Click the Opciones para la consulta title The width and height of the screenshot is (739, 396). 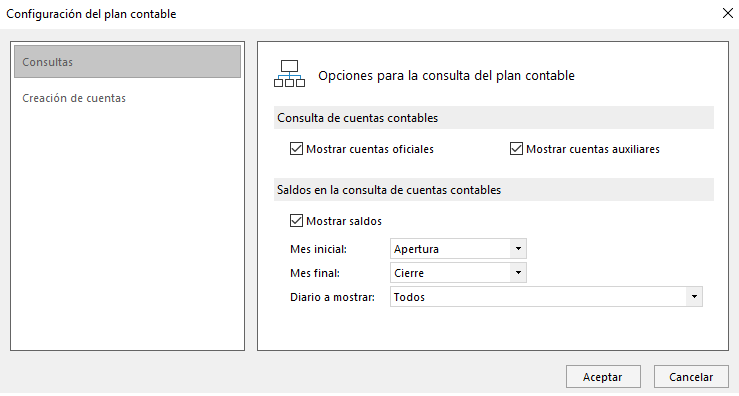[446, 75]
